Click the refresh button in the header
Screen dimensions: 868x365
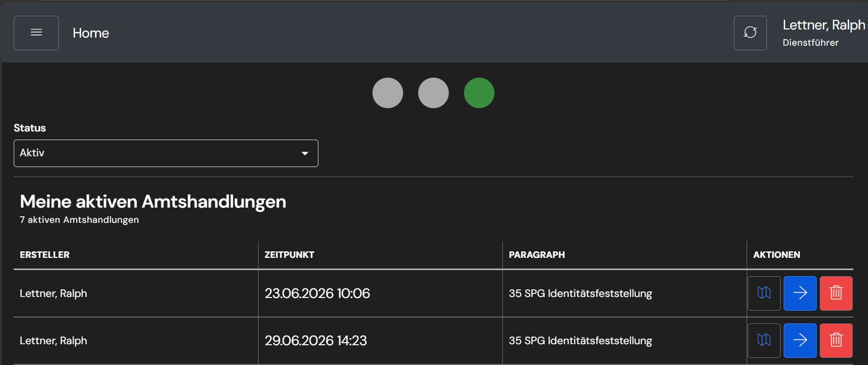coord(750,33)
